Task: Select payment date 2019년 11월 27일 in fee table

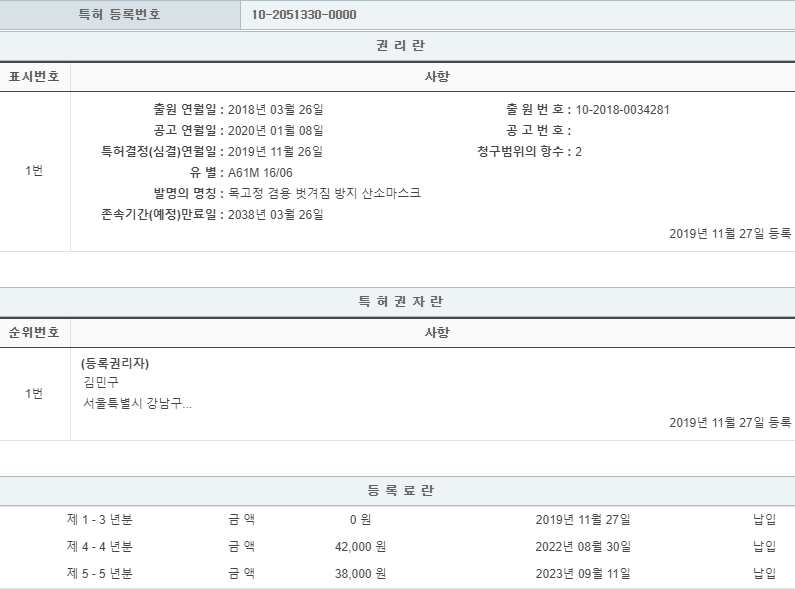Action: click(583, 520)
